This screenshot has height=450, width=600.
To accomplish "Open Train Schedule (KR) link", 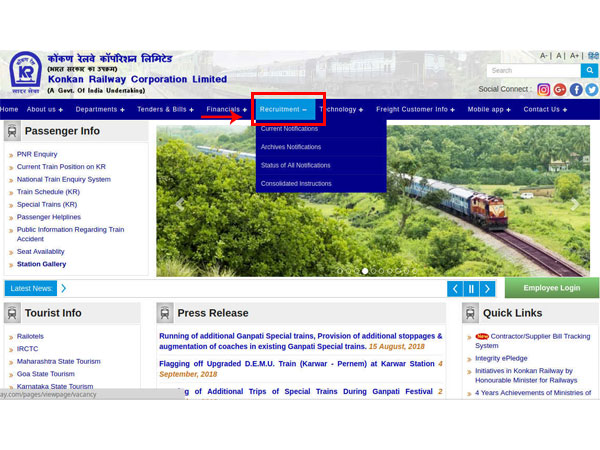I will pyautogui.click(x=48, y=192).
